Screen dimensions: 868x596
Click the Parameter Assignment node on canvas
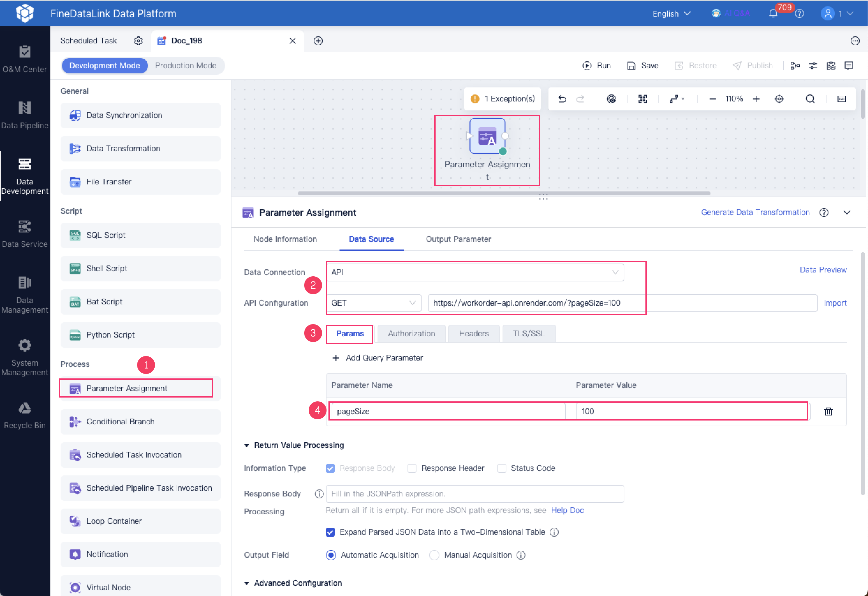487,136
